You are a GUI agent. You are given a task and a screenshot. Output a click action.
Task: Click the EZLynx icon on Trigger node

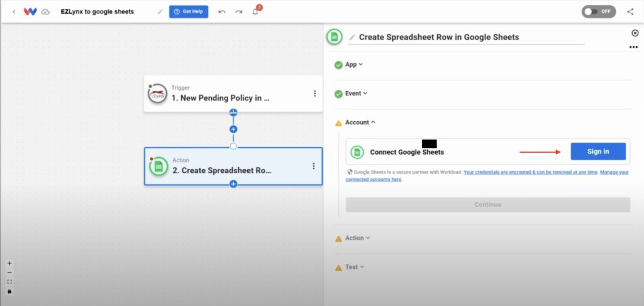point(158,94)
